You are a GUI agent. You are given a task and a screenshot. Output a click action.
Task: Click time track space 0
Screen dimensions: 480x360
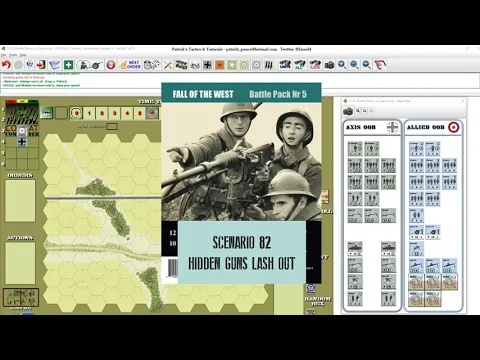[77, 113]
